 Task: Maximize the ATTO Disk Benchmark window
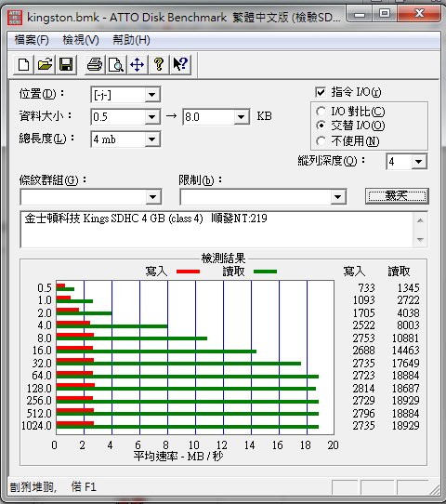pyautogui.click(x=385, y=14)
